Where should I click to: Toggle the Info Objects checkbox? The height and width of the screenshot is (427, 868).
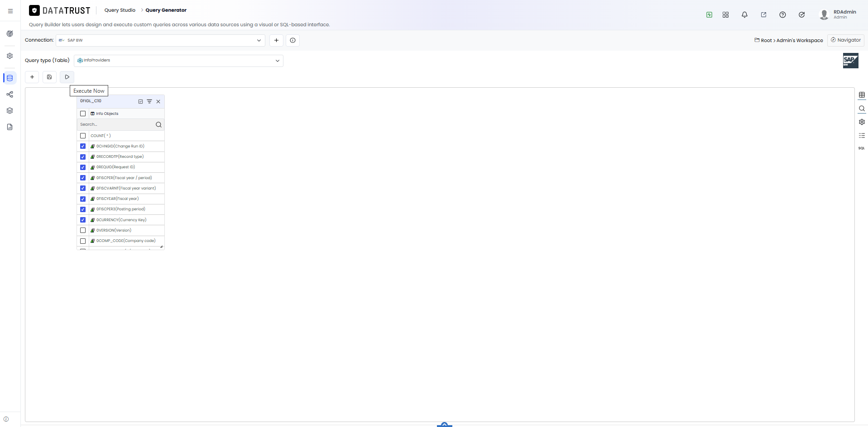pos(83,114)
